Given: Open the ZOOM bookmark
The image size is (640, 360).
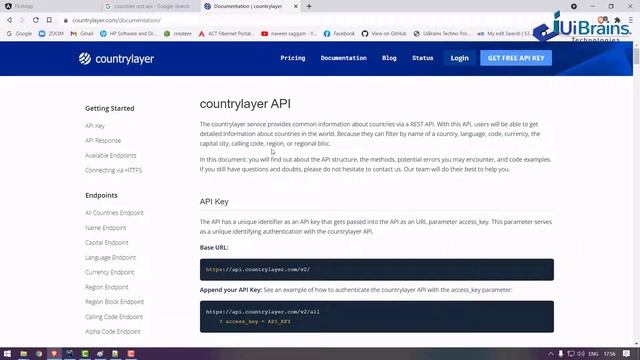Looking at the screenshot, I should click(51, 33).
